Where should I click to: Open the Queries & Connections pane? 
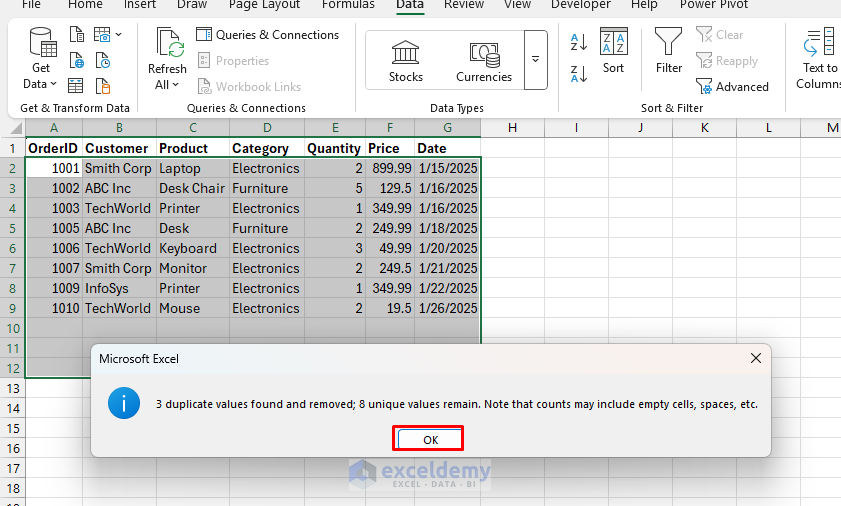(x=268, y=35)
